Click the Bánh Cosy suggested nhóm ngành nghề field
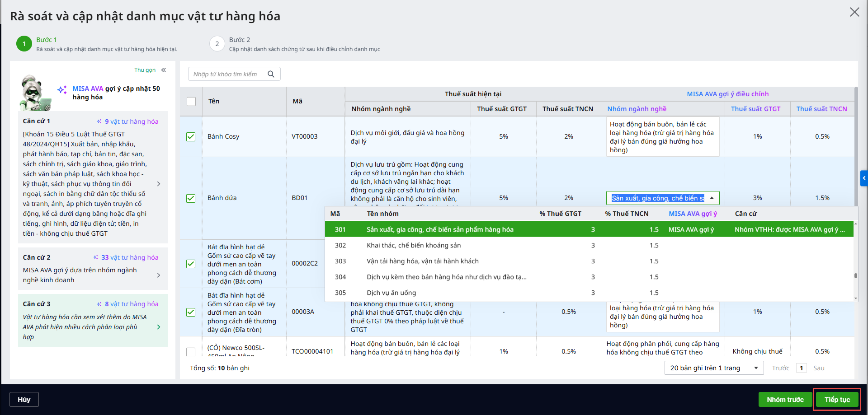 coord(663,137)
